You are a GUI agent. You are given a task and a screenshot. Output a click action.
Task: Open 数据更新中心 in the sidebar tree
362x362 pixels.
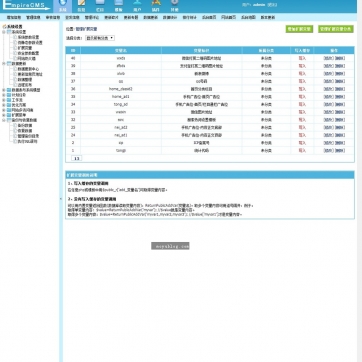(28, 69)
